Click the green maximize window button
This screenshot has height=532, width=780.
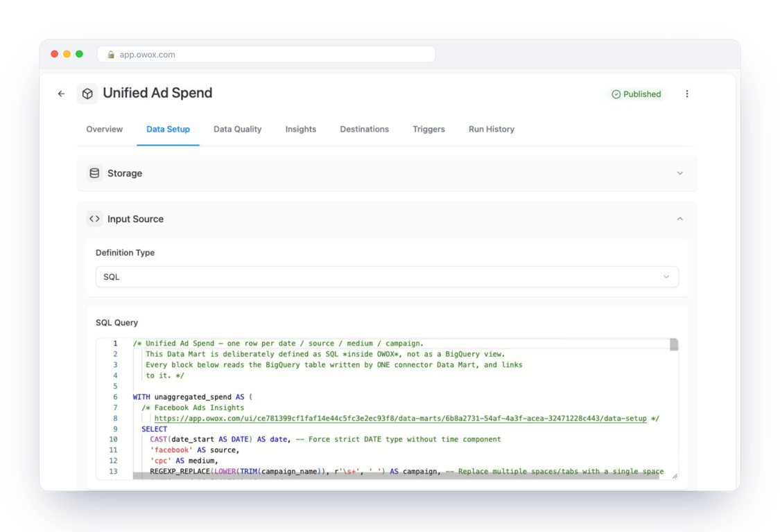click(79, 54)
